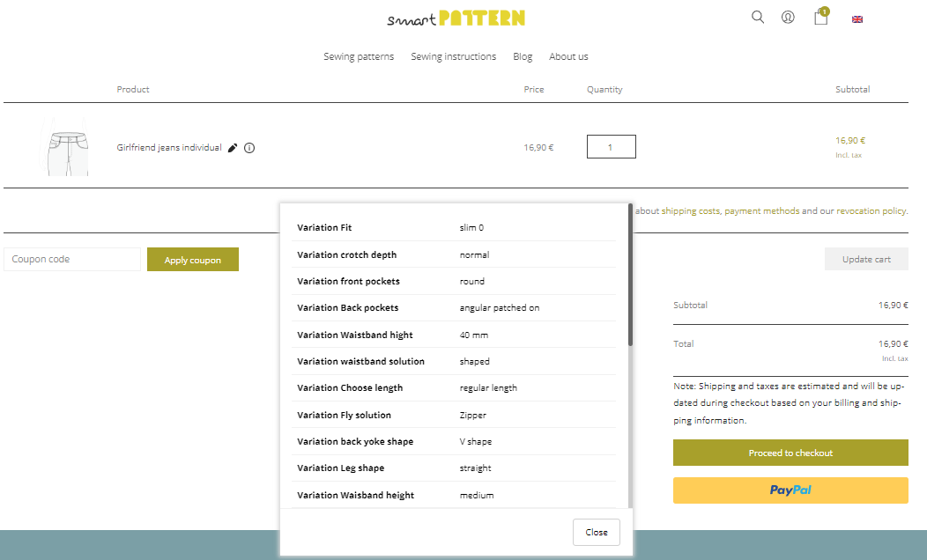
Task: Open the info icon beside the product name
Action: click(x=249, y=148)
